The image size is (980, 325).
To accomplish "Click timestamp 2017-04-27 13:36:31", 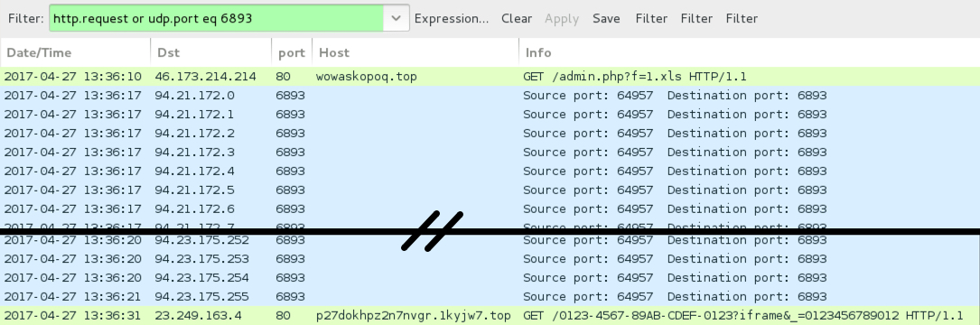I will pos(72,316).
